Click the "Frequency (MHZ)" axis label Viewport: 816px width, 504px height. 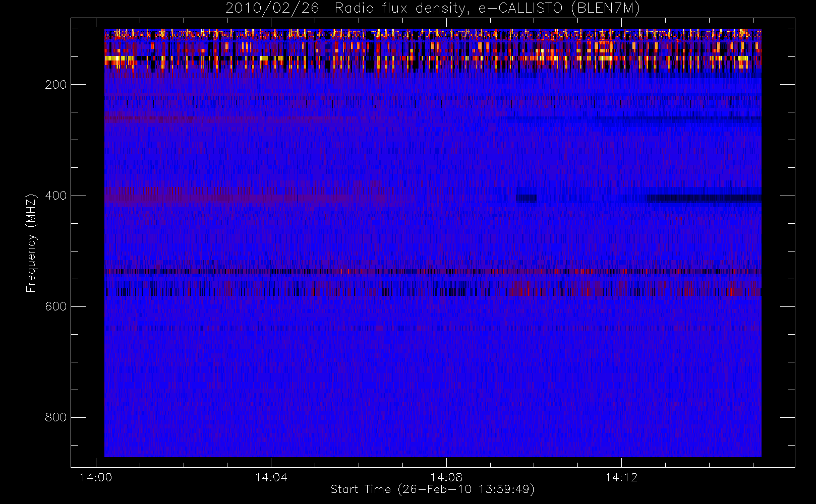(31, 243)
